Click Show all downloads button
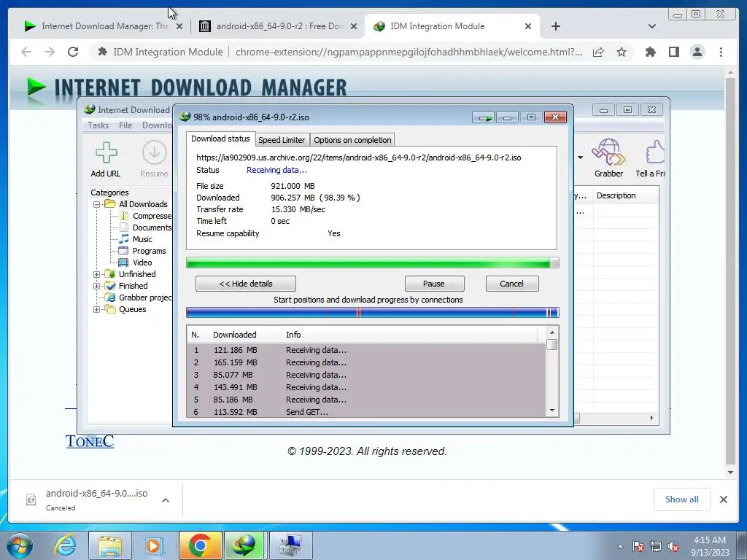747x560 pixels. [682, 499]
